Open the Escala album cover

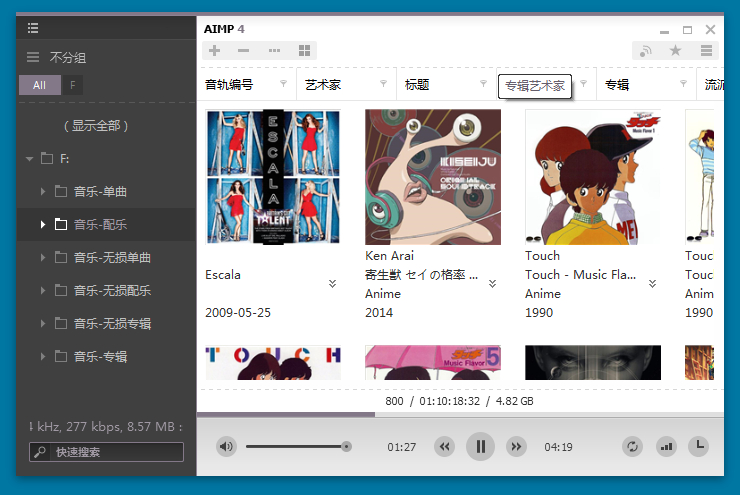[273, 177]
